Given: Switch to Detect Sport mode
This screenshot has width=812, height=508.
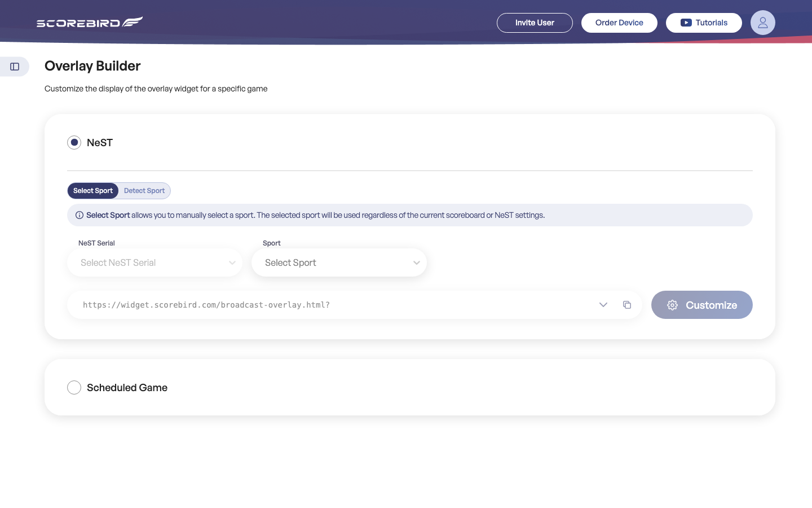Looking at the screenshot, I should click(144, 191).
